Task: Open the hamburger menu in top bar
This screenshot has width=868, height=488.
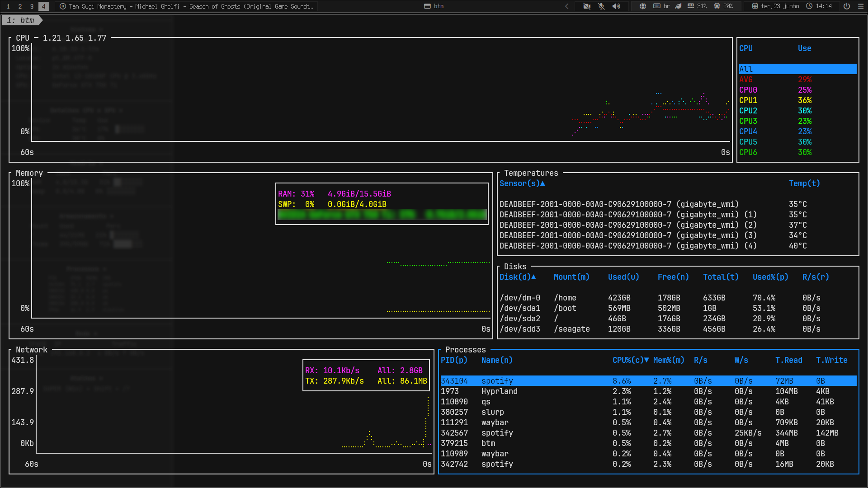Action: [861, 6]
